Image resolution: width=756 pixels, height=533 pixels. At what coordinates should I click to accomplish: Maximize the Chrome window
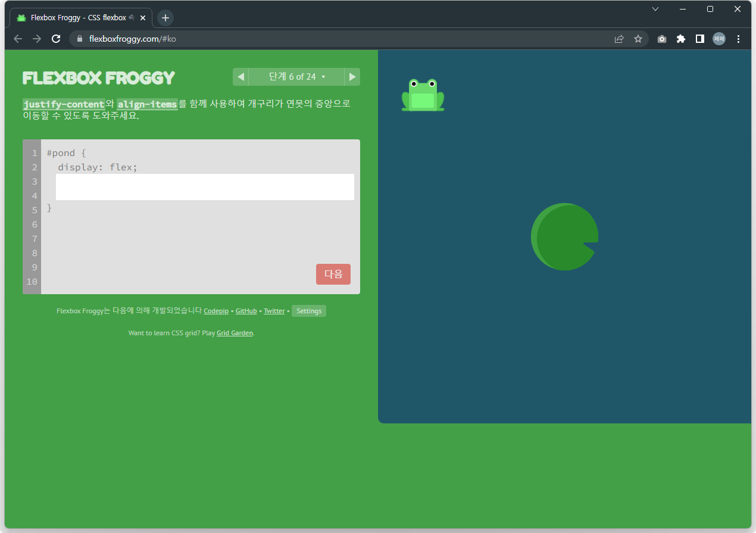710,9
